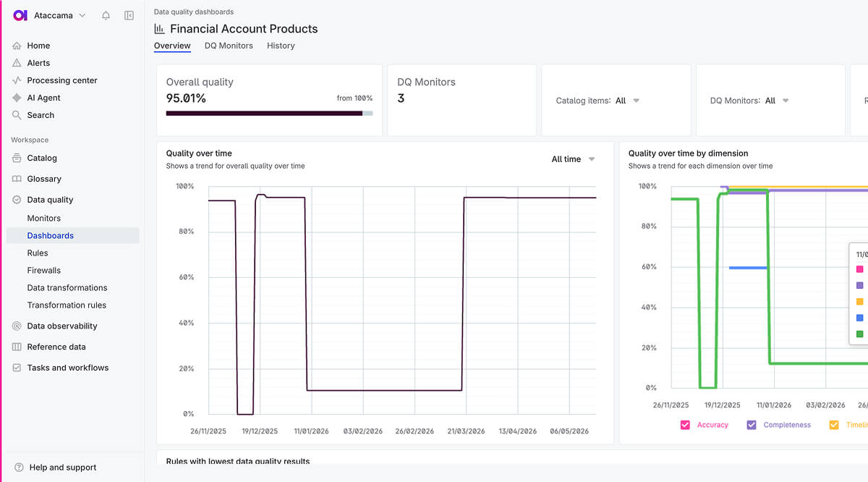Image resolution: width=868 pixels, height=482 pixels.
Task: Click the Data quality badge icon
Action: [x=17, y=200]
